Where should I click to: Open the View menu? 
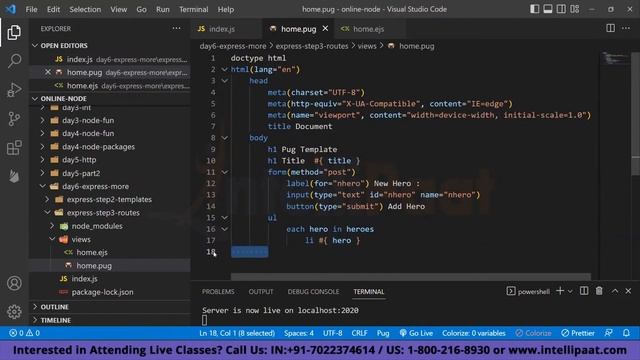click(118, 9)
